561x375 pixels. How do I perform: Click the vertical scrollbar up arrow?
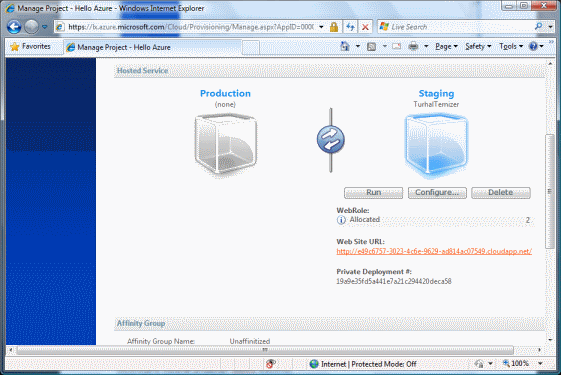(x=550, y=63)
